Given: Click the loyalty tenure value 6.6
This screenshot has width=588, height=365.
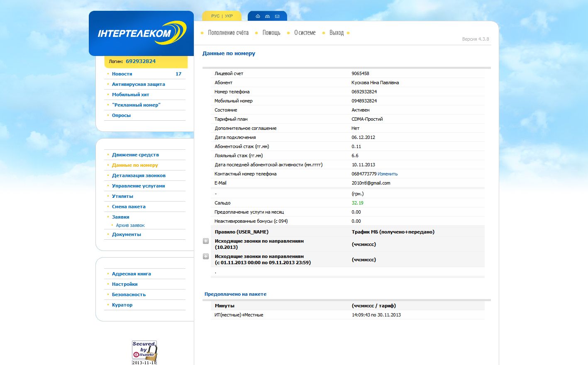Looking at the screenshot, I should click(355, 156).
